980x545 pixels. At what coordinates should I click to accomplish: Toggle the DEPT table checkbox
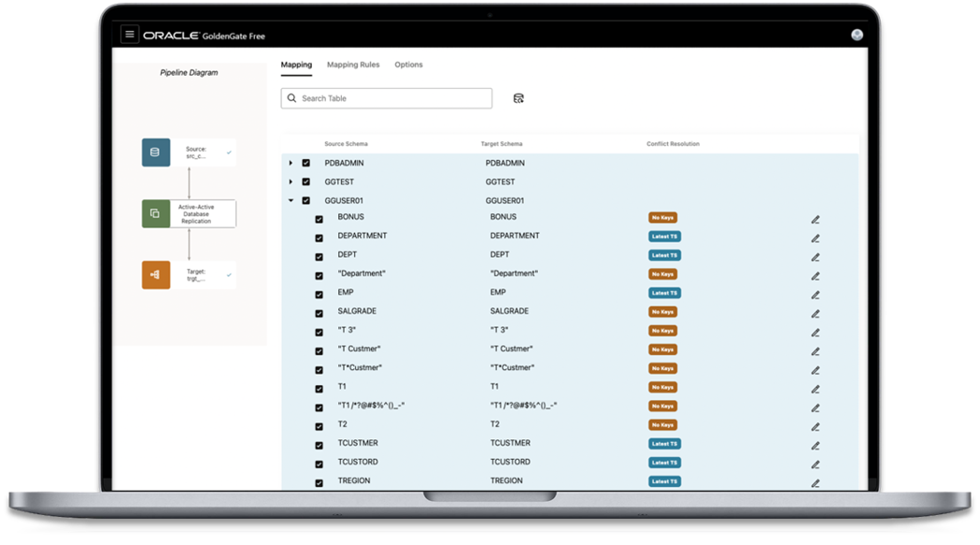click(319, 256)
